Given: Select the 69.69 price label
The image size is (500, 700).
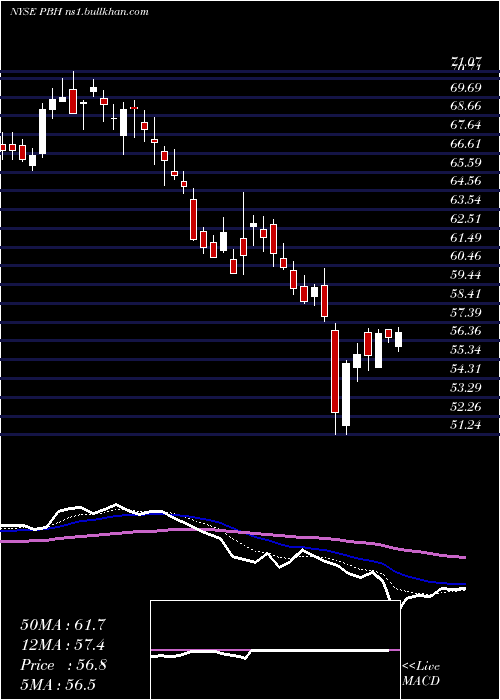Looking at the screenshot, I should click(x=466, y=88).
